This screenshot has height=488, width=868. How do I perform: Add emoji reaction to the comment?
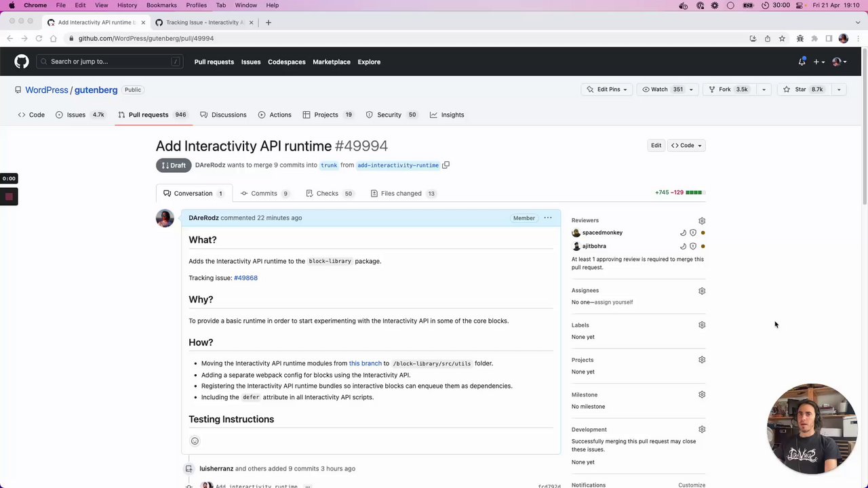(195, 441)
